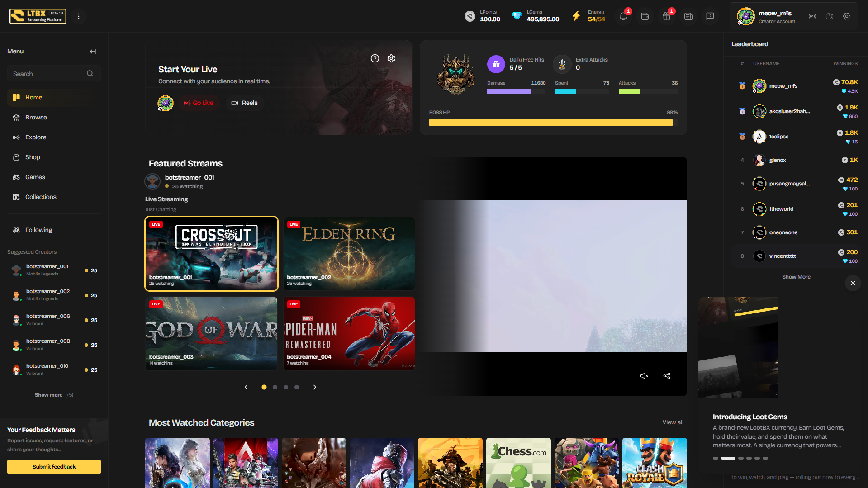Click the LTBX Streaming Platform logo
Viewport: 868px width, 488px height.
click(x=38, y=16)
